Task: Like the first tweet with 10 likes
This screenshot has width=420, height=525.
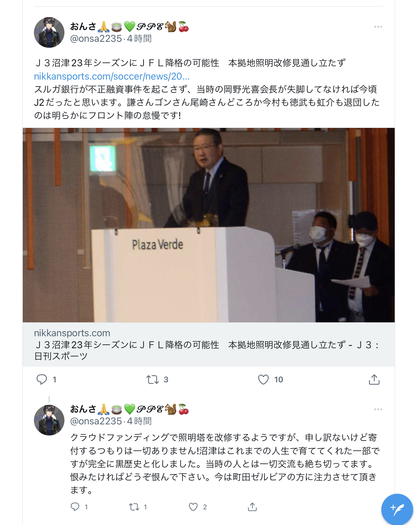Action: coord(263,379)
